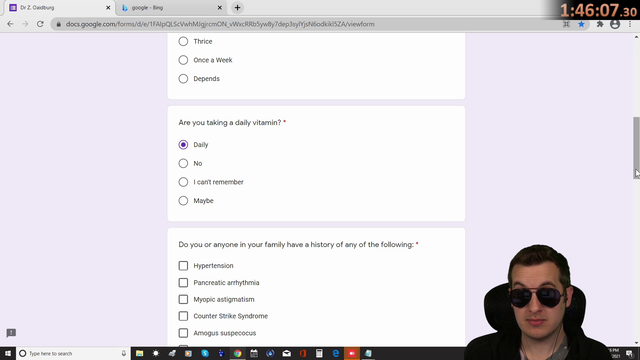Click the QR code icon in address bar
The height and width of the screenshot is (360, 640).
click(x=567, y=24)
